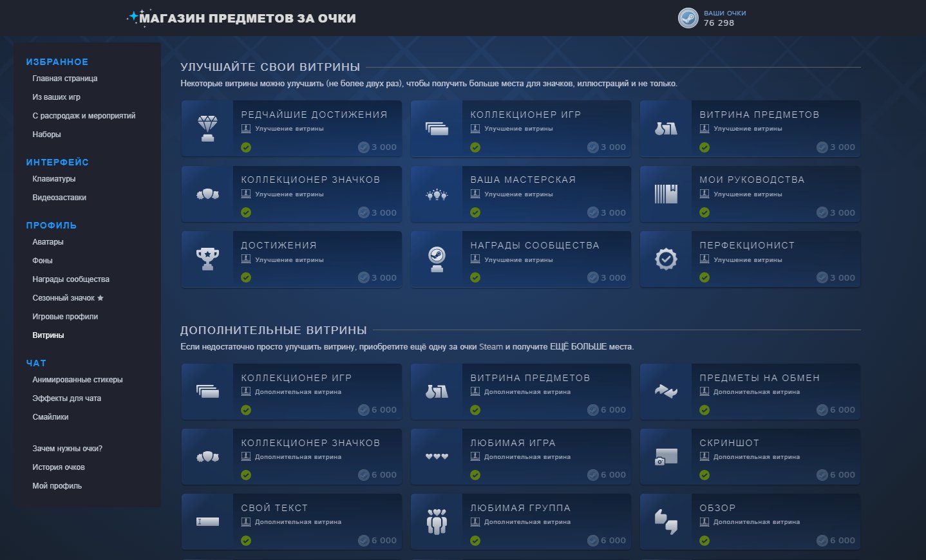This screenshot has width=926, height=560.
Task: Select Витрины in the profile sidebar section
Action: (x=48, y=335)
